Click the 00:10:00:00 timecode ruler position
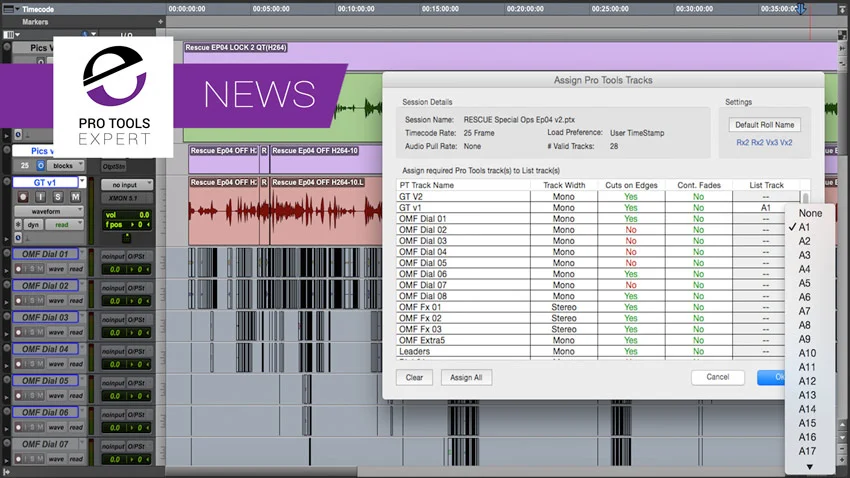This screenshot has height=478, width=850. 356,9
